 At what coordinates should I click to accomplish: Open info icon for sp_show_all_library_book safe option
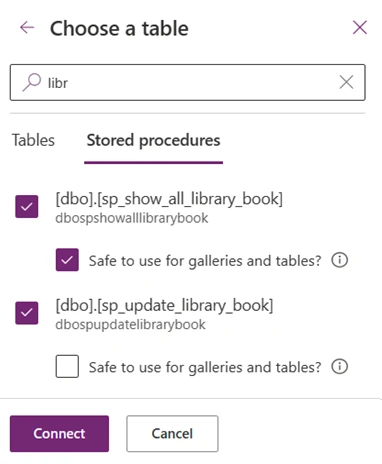339,260
